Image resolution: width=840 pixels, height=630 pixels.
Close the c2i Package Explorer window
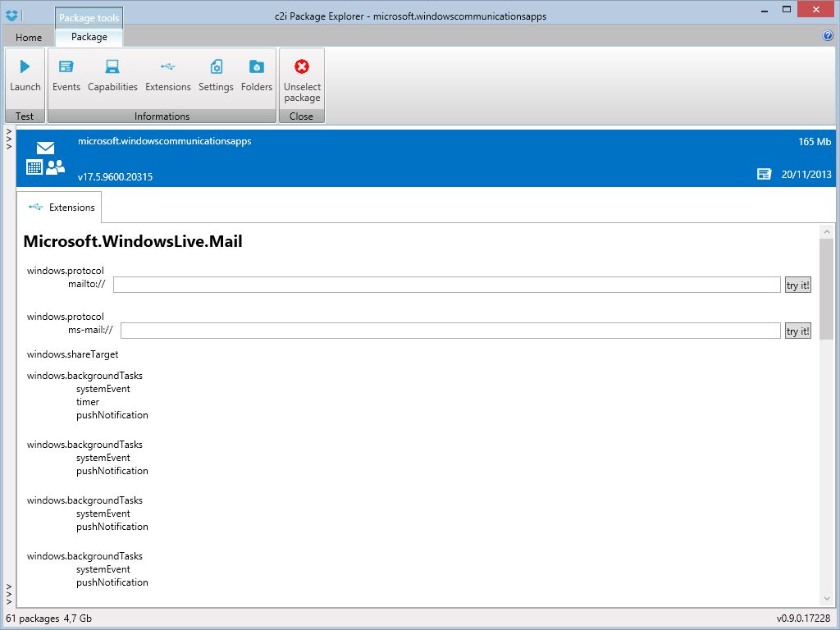point(816,9)
